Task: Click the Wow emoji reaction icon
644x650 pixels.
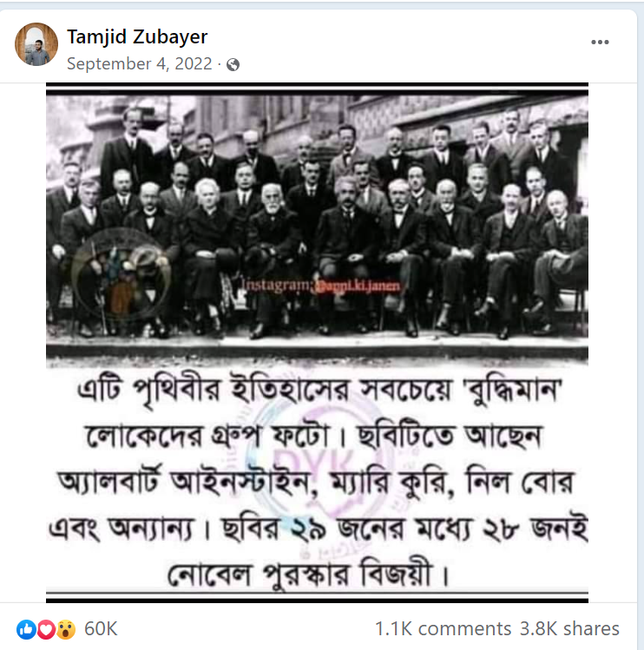Action: [66, 629]
